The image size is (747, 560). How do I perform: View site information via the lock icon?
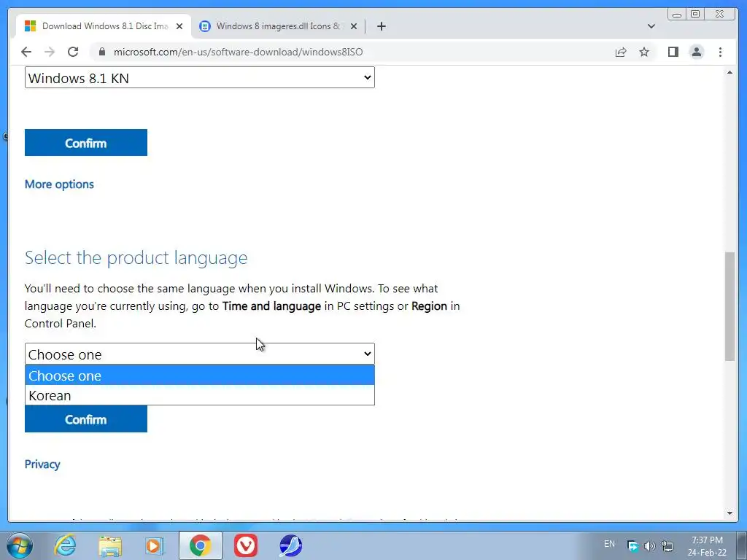point(102,52)
